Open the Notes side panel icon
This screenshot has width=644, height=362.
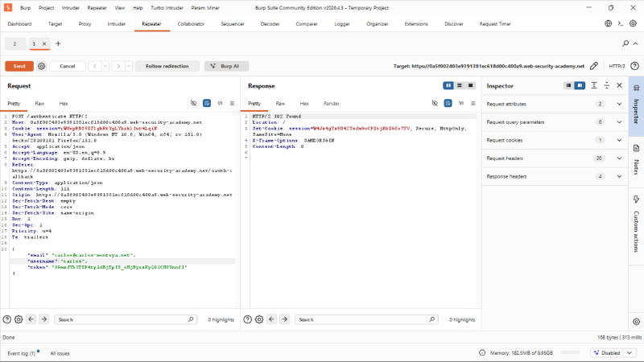point(636,149)
